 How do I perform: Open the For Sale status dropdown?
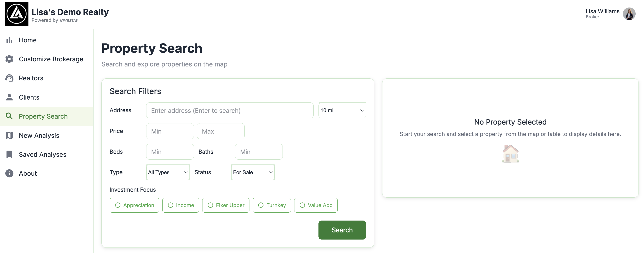point(252,172)
